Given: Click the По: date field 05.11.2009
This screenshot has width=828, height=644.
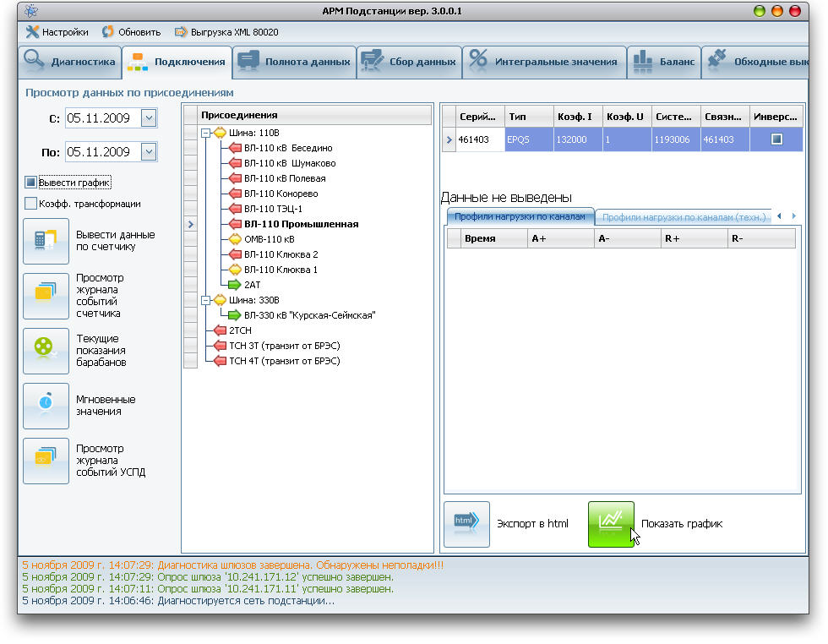Looking at the screenshot, I should point(103,152).
